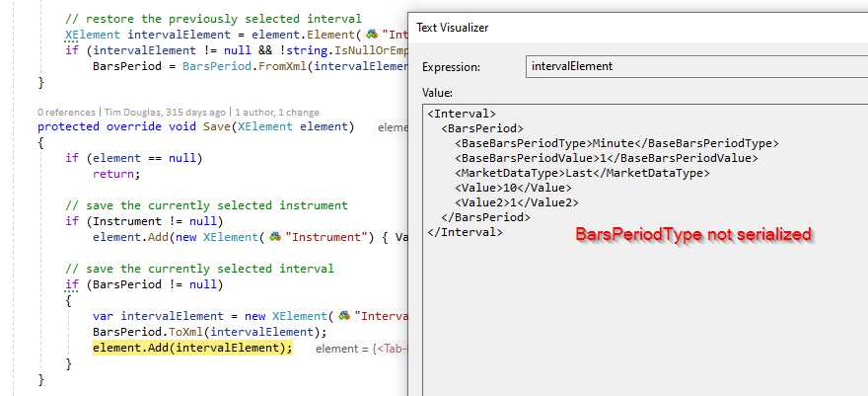
Task: Click "// restore the previously selected interval" comment
Action: click(213, 19)
